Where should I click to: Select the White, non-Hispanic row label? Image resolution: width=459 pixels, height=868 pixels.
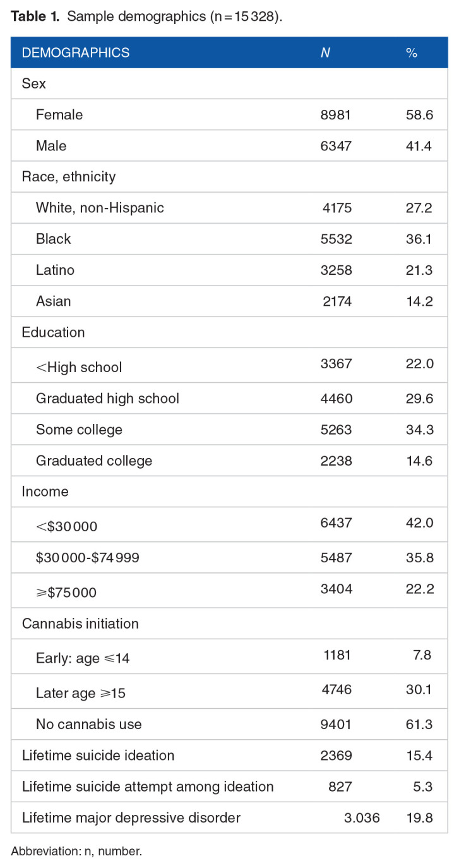pyautogui.click(x=100, y=208)
